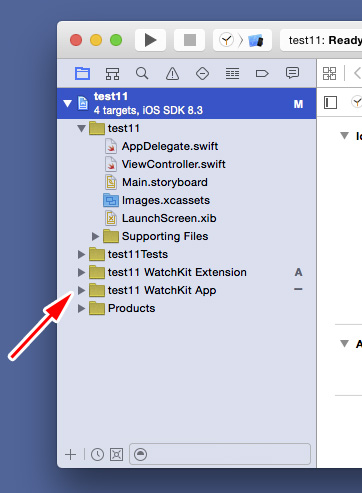Toggle show recent files filter

pyautogui.click(x=97, y=454)
